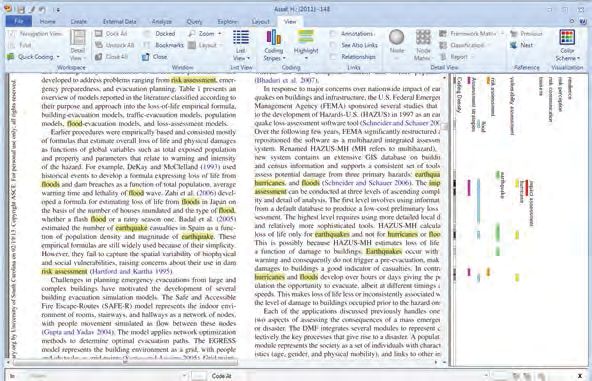This screenshot has width=592, height=381.
Task: Click the horizontal scrollbar below the document
Action: pyautogui.click(x=224, y=362)
